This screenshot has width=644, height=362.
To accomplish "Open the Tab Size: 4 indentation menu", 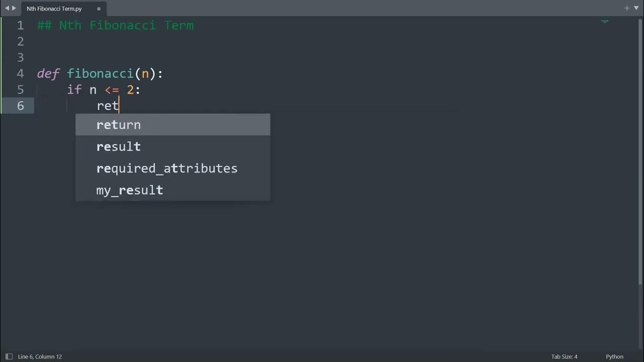I will pos(564,356).
